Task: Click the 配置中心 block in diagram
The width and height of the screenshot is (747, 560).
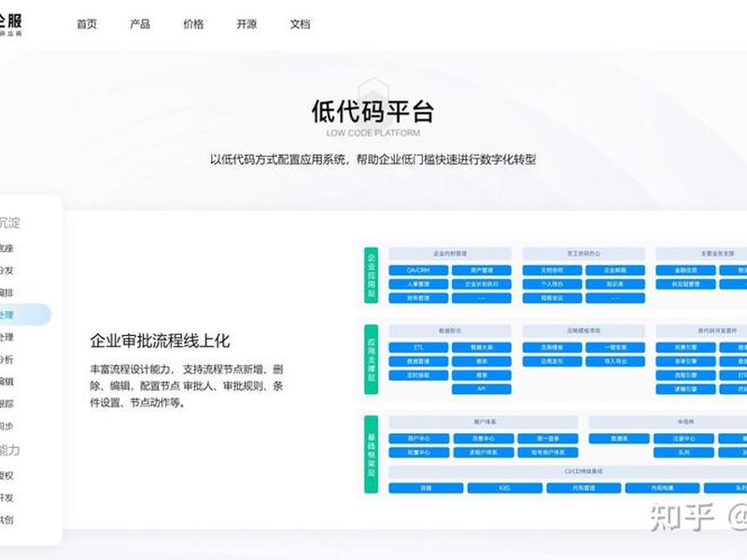Action: [x=418, y=453]
